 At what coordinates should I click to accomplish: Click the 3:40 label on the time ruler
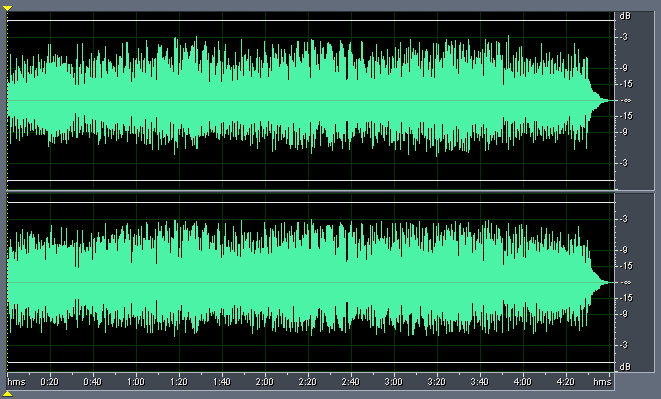[480, 382]
